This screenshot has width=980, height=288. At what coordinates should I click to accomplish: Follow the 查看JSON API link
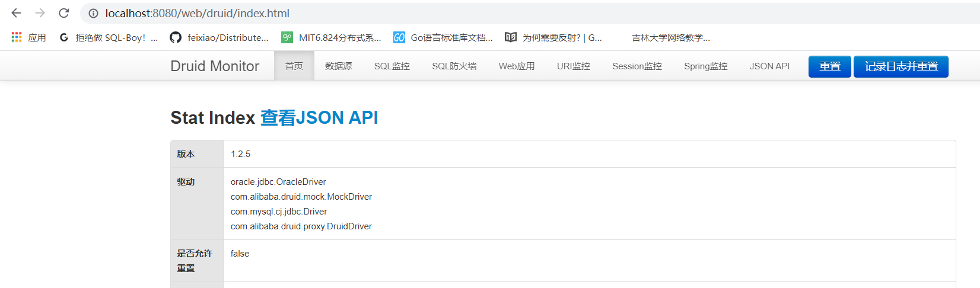pos(319,118)
